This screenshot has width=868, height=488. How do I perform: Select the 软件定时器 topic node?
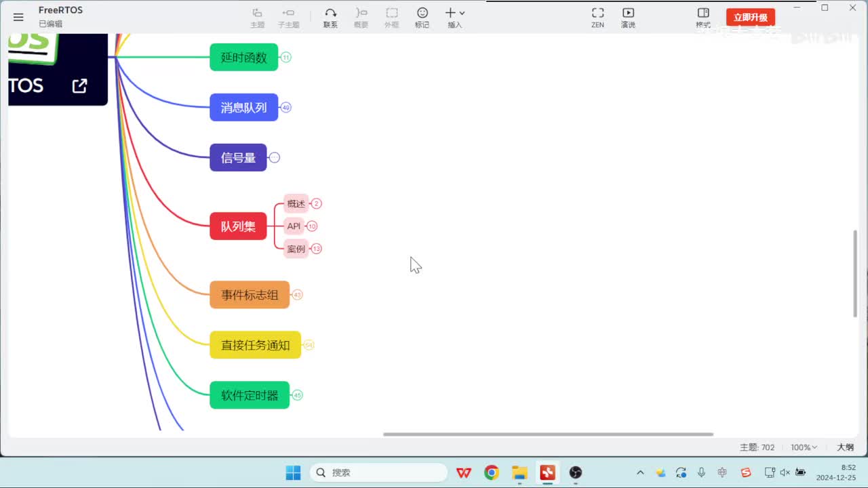coord(250,395)
